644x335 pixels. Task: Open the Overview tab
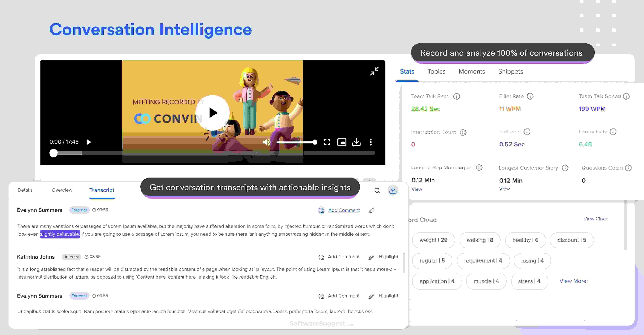(62, 190)
